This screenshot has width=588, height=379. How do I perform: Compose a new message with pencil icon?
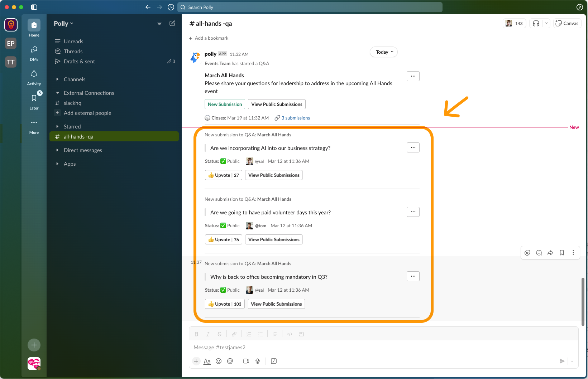[172, 23]
